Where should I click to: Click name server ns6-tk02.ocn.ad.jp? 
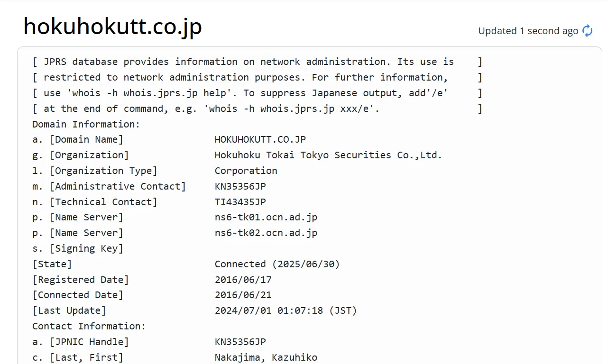[266, 233]
